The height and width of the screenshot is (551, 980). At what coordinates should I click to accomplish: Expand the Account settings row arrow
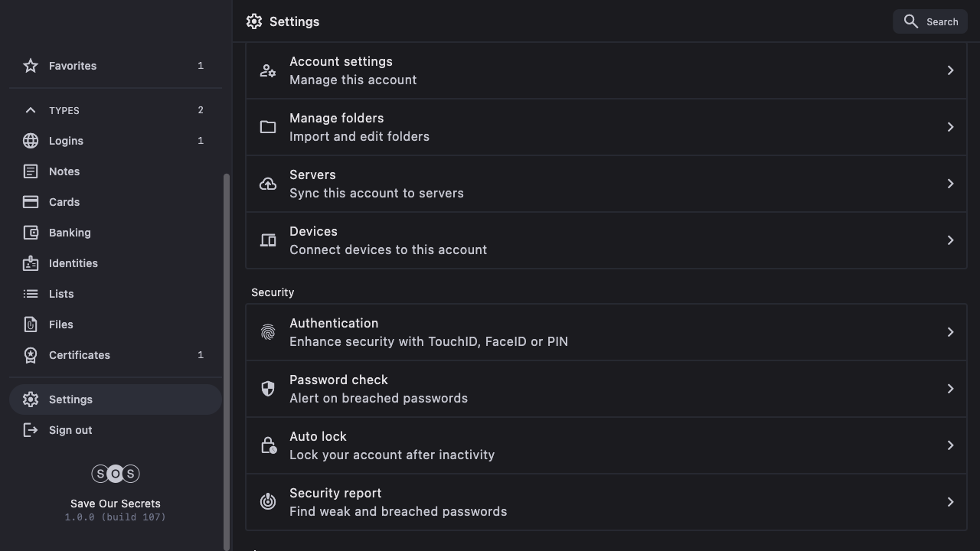[950, 70]
